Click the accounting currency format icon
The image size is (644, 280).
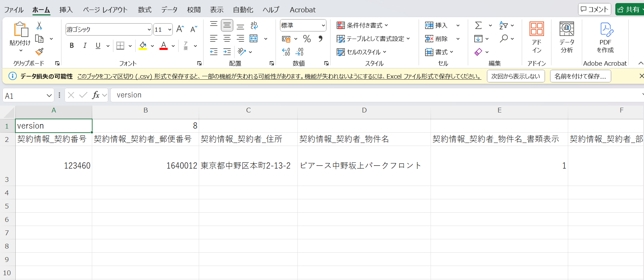(x=286, y=39)
